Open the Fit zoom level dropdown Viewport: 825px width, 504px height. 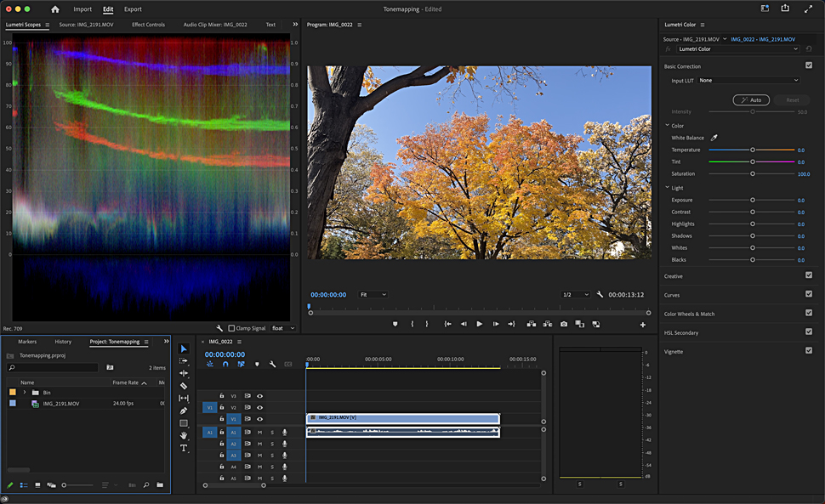373,295
